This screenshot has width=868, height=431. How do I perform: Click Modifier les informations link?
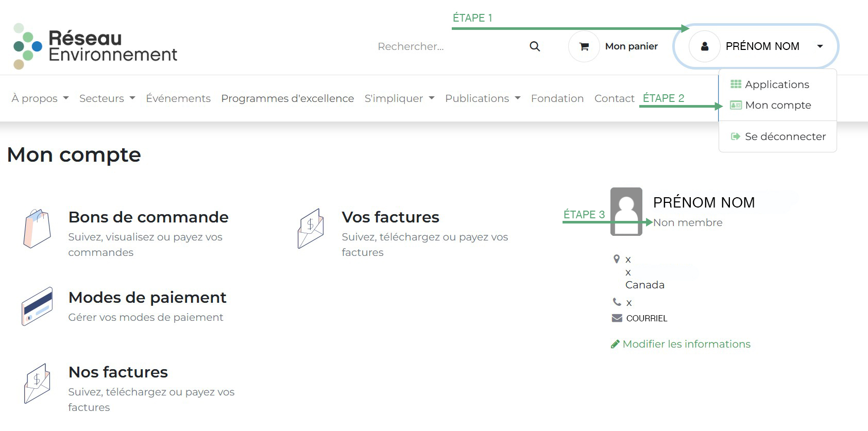[x=686, y=344]
